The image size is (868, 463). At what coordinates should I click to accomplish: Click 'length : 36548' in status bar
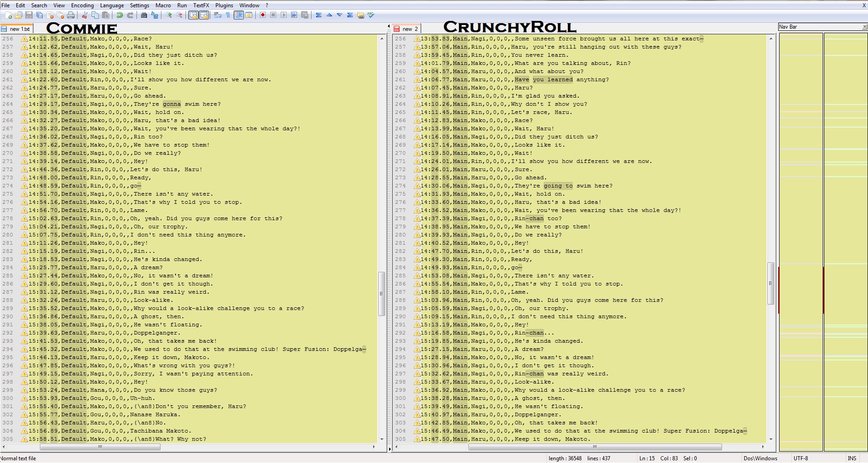[x=565, y=458]
